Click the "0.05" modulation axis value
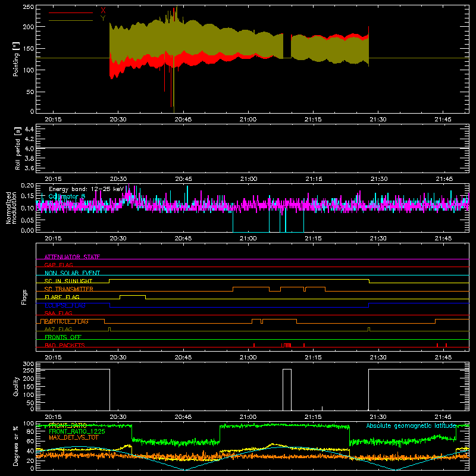This screenshot has width=476, height=476. coord(27,220)
